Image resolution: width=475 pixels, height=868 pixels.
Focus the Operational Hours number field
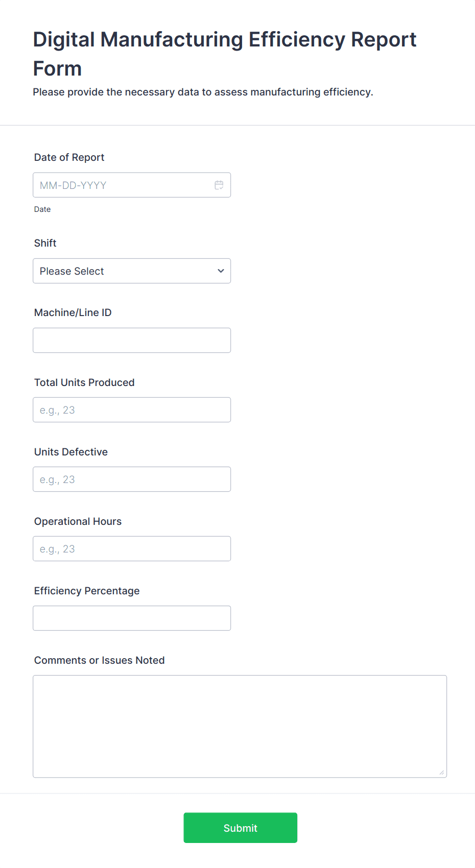pyautogui.click(x=132, y=549)
